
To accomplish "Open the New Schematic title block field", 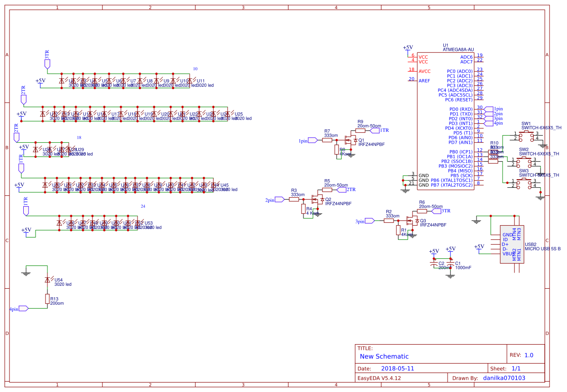I will pyautogui.click(x=385, y=356).
